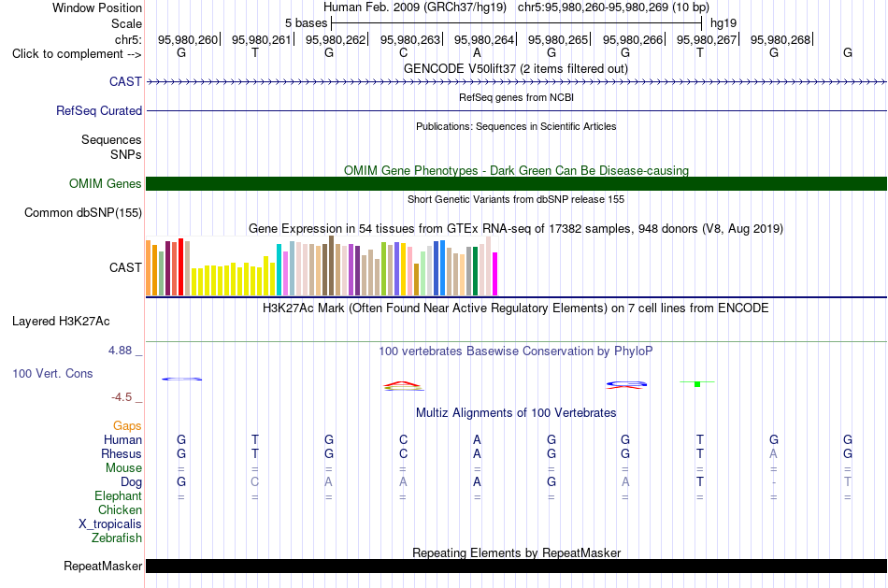Open 'Publications: Sequences in Scientific Articles' title
The width and height of the screenshot is (888, 588).
(x=516, y=126)
